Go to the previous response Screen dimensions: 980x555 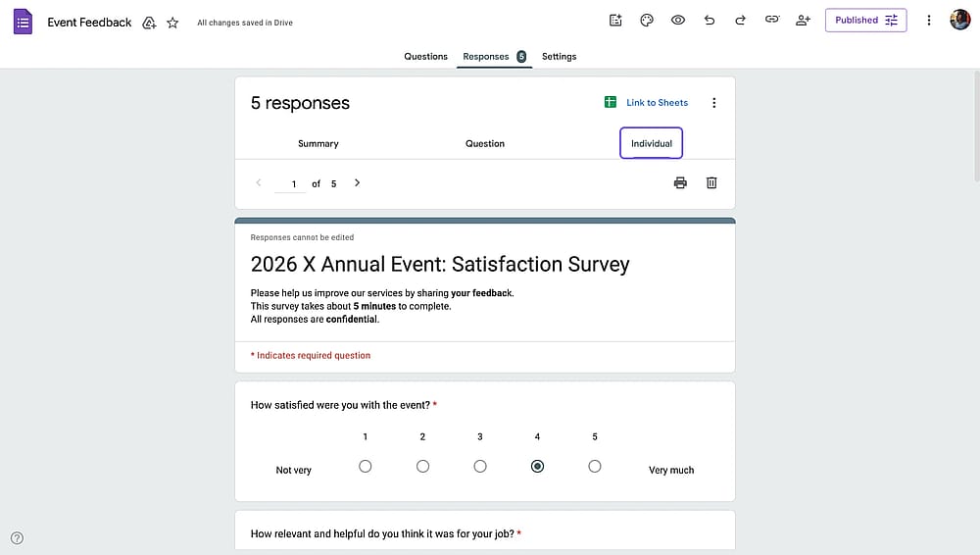coord(259,182)
